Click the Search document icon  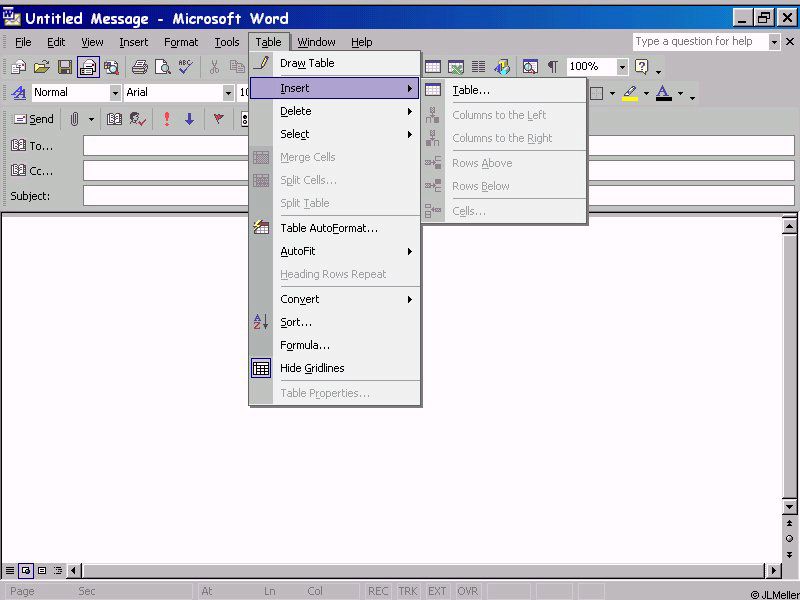point(111,67)
